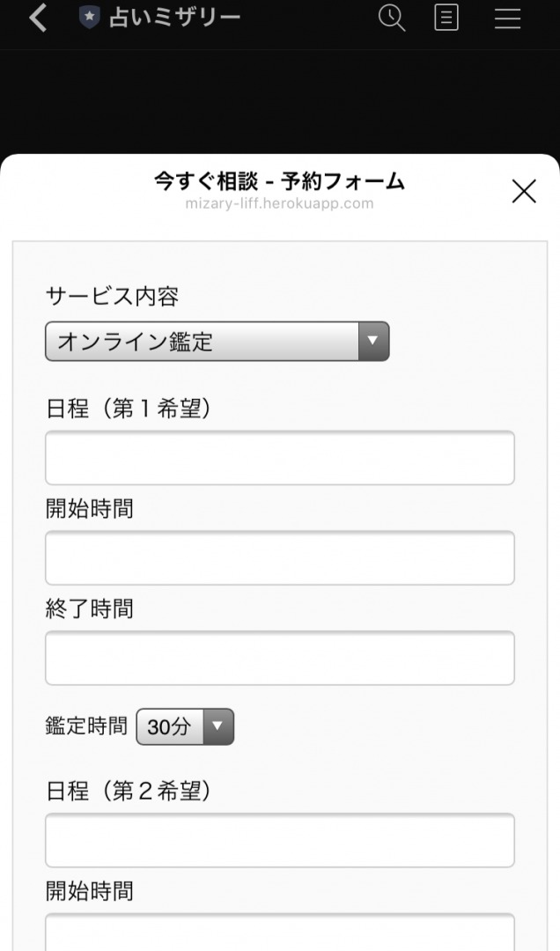This screenshot has height=951, width=560.
Task: Close the 予約フォーム panel with X
Action: click(x=524, y=191)
